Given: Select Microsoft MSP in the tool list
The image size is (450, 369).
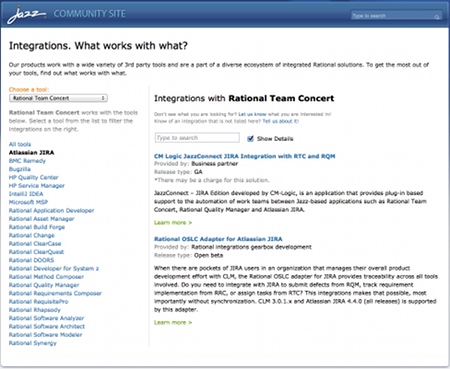Looking at the screenshot, I should point(28,202).
